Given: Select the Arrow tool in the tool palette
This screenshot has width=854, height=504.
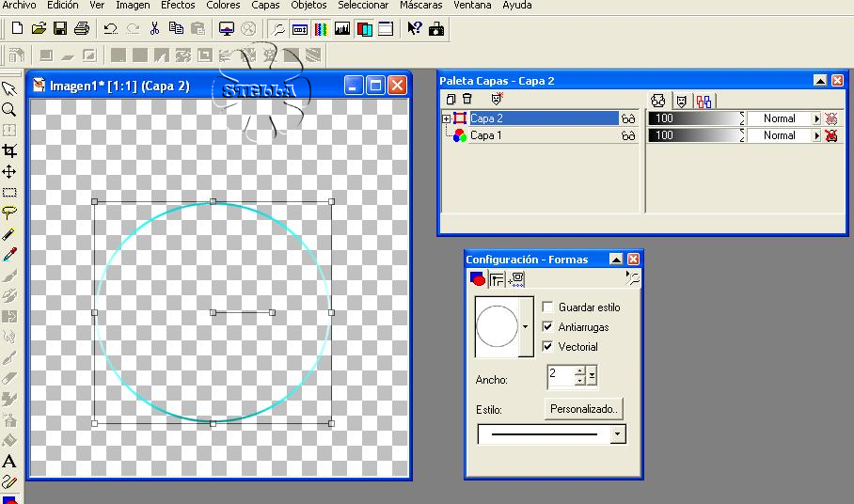Looking at the screenshot, I should 9,88.
